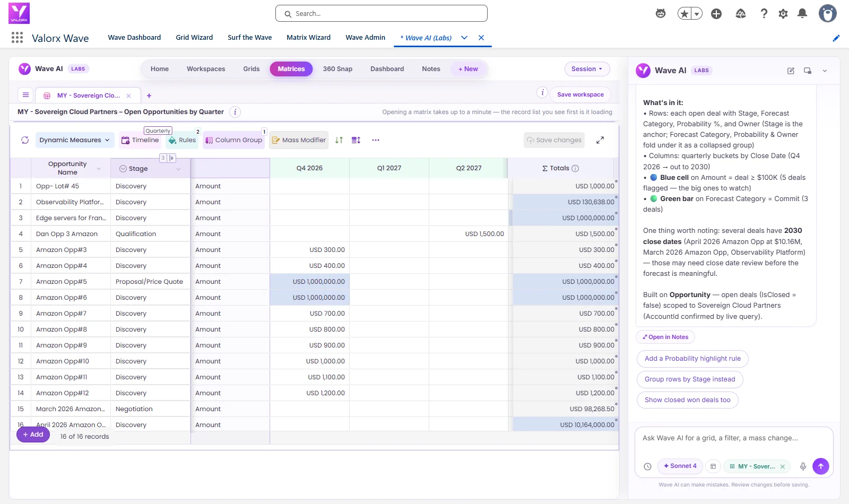Click the sort arrows icon
This screenshot has width=849, height=504.
pos(339,140)
